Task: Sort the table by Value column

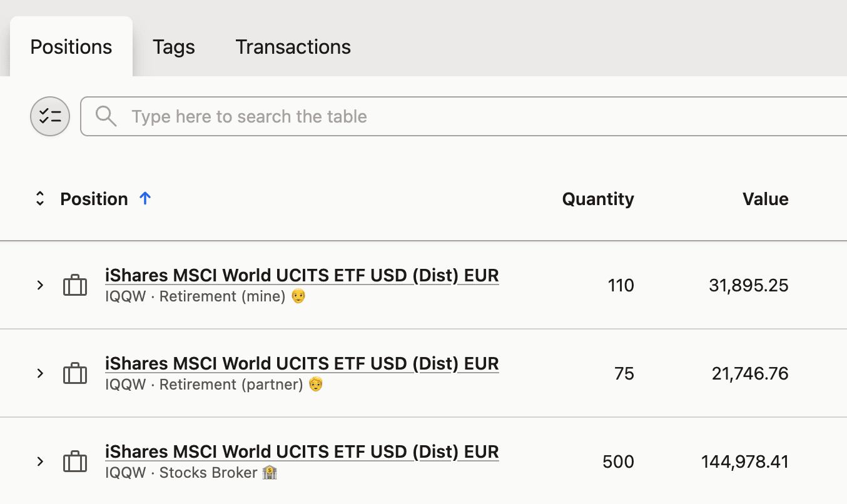Action: click(x=765, y=199)
